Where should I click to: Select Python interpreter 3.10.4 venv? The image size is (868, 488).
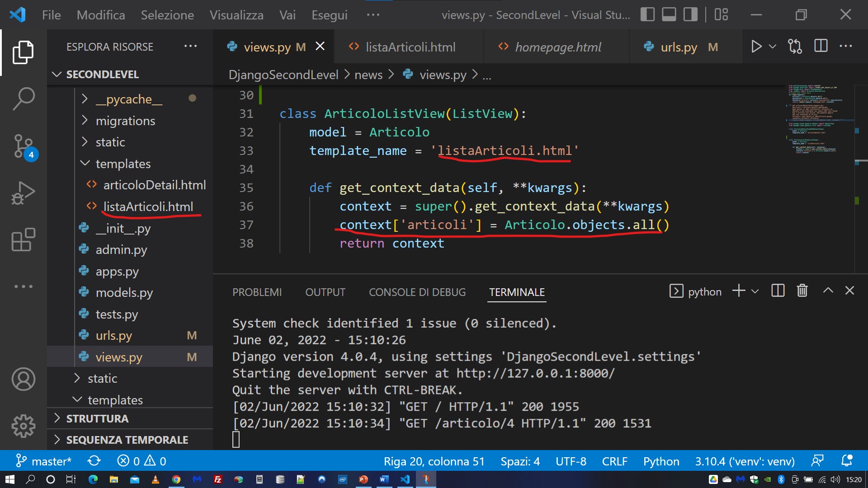coord(745,461)
